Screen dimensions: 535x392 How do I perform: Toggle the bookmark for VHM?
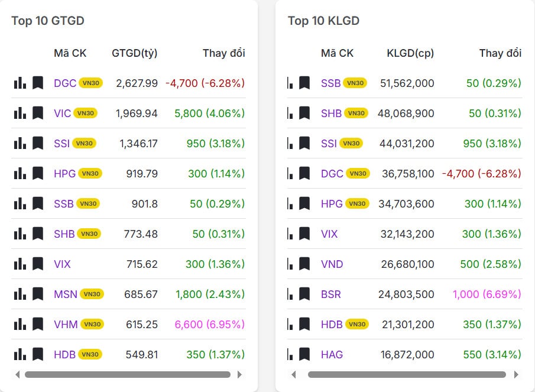38,324
